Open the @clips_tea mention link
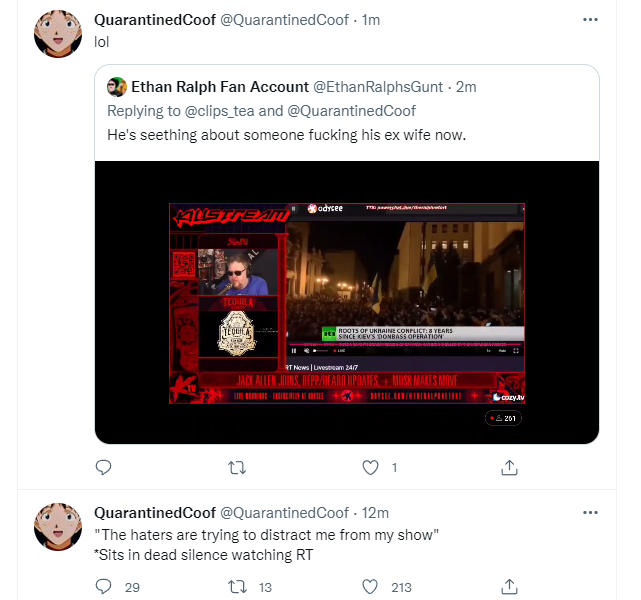 pos(220,111)
